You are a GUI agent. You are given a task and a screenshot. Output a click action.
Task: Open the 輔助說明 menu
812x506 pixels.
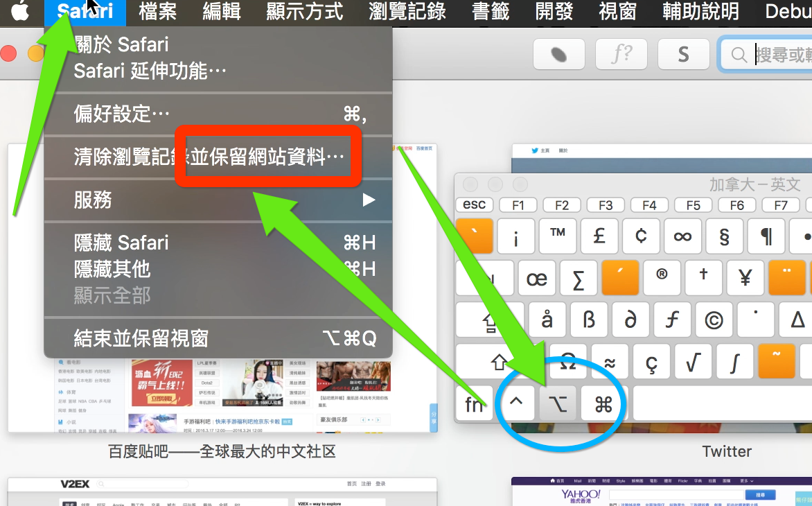click(700, 11)
